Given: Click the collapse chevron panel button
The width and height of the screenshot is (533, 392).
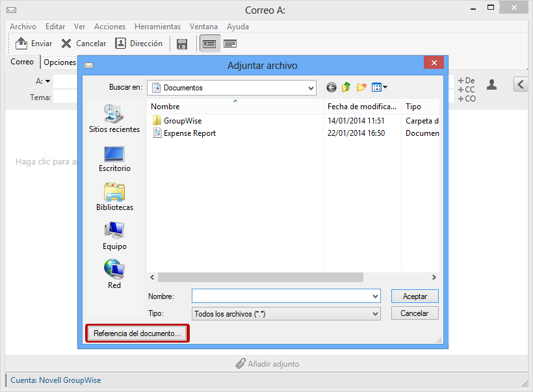Looking at the screenshot, I should pyautogui.click(x=521, y=84).
